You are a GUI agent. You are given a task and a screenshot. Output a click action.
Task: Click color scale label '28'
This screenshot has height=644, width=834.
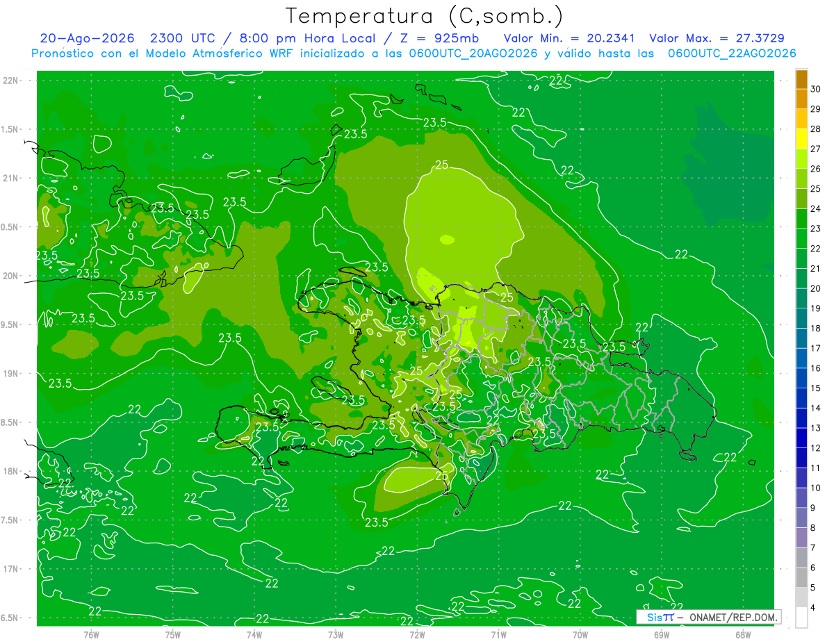coord(816,129)
